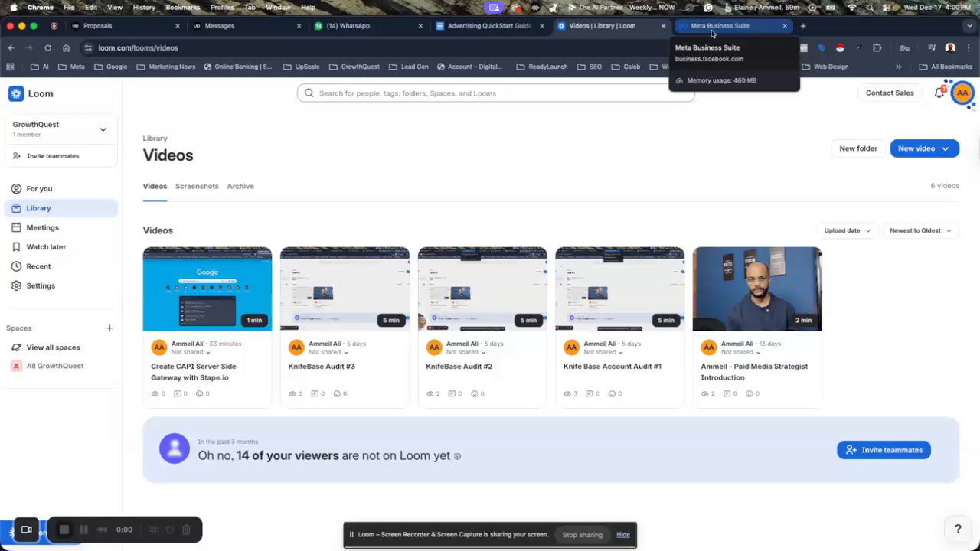The height and width of the screenshot is (551, 980).
Task: Open Meetings in the sidebar
Action: click(61, 227)
